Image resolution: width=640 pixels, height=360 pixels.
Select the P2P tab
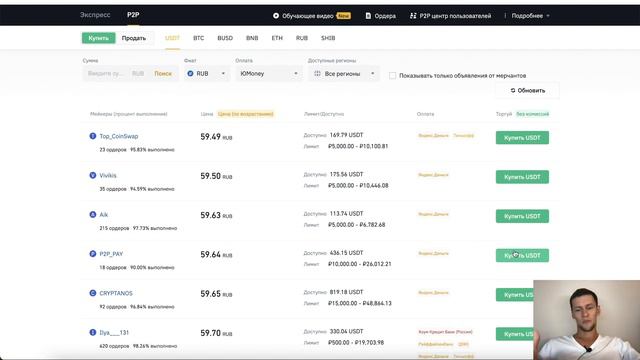pyautogui.click(x=133, y=15)
